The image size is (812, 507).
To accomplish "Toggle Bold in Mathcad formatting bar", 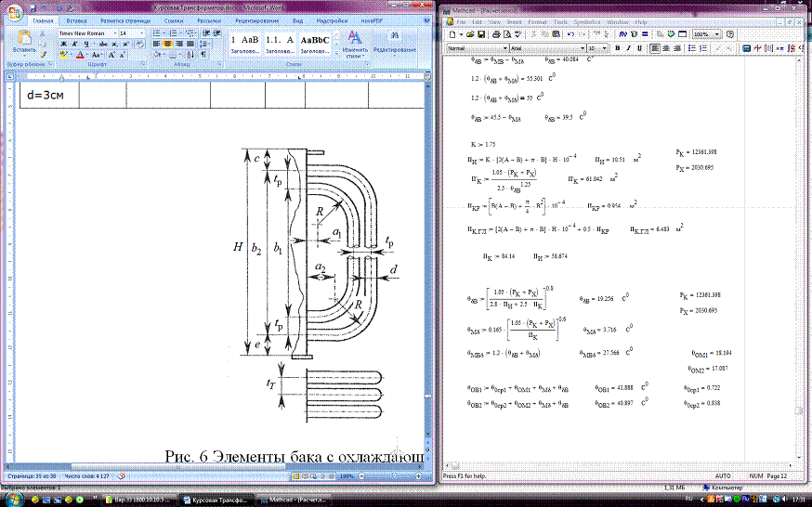I will 617,47.
